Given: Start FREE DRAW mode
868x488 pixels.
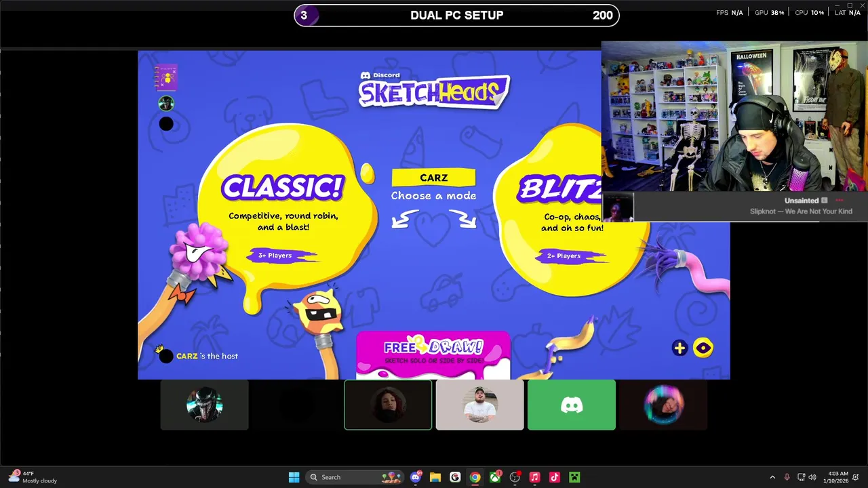Looking at the screenshot, I should [x=433, y=354].
